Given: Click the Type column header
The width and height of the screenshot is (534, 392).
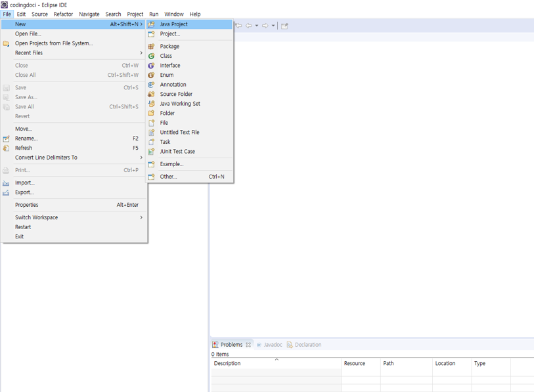Looking at the screenshot, I should coord(491,363).
